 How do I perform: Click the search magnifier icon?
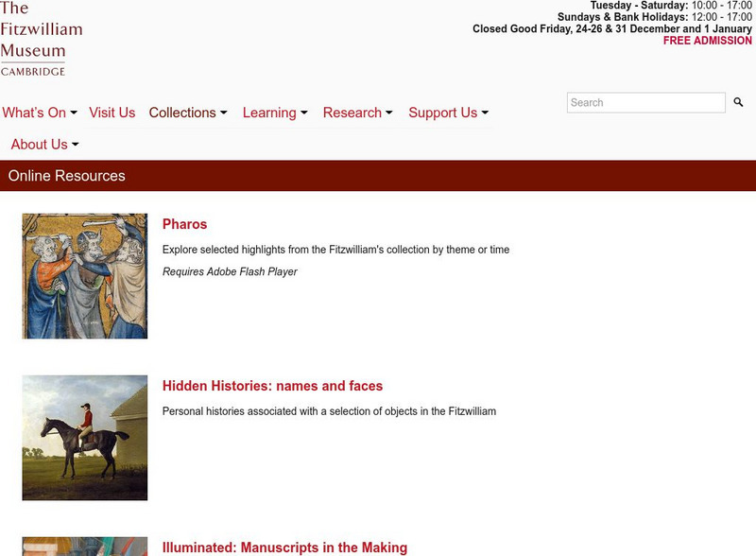tap(738, 102)
